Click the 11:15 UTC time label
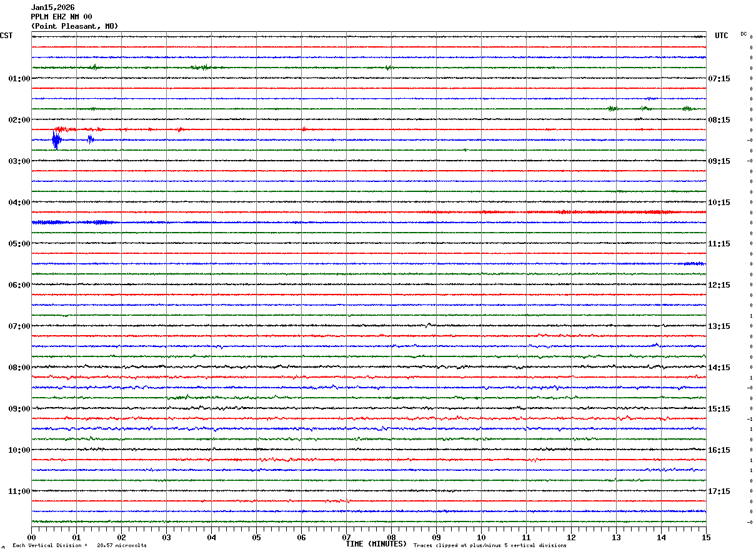Screen dimensions: 756x554 click(719, 244)
